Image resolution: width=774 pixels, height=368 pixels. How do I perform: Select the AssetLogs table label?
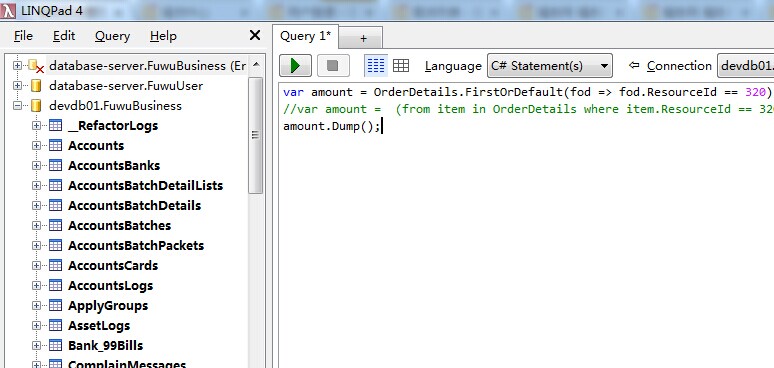pos(99,326)
